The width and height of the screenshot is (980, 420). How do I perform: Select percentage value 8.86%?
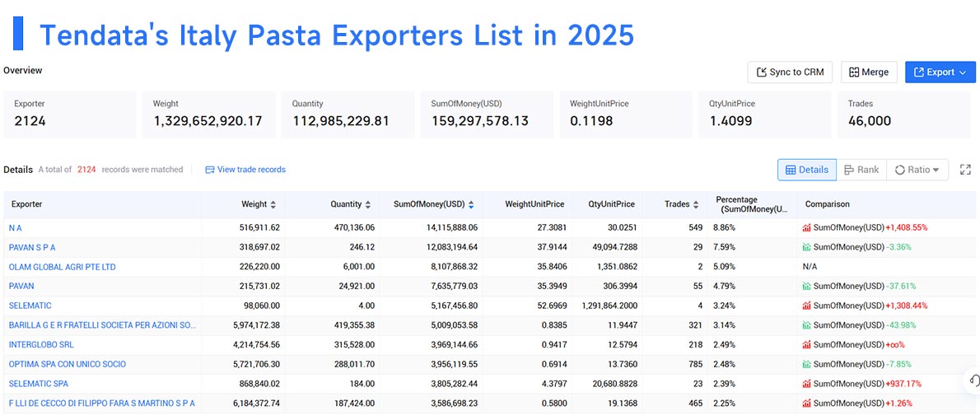[725, 228]
